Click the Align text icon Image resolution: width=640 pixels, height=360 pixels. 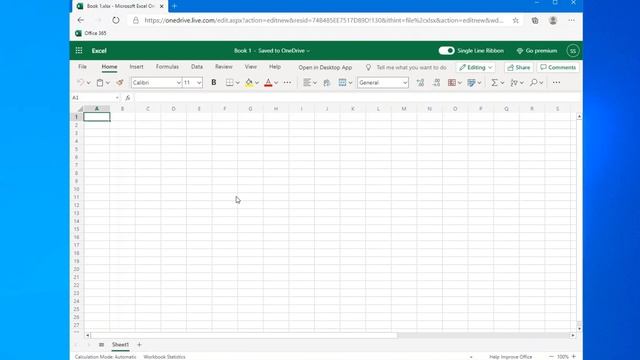coord(307,82)
